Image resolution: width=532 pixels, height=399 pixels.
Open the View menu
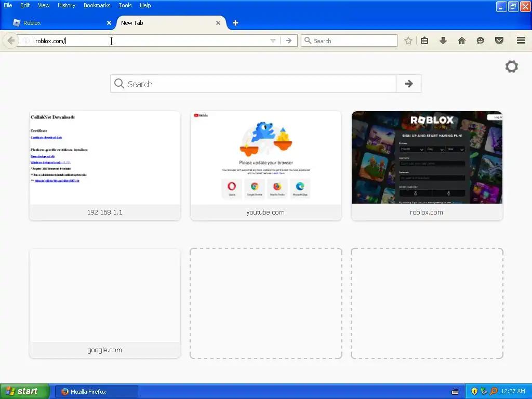click(44, 5)
